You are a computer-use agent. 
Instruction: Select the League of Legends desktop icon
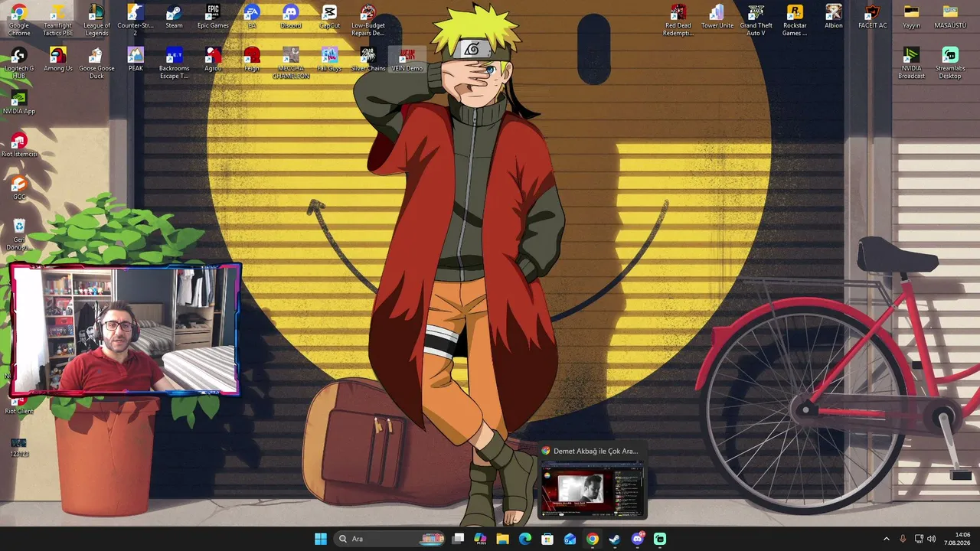tap(96, 20)
